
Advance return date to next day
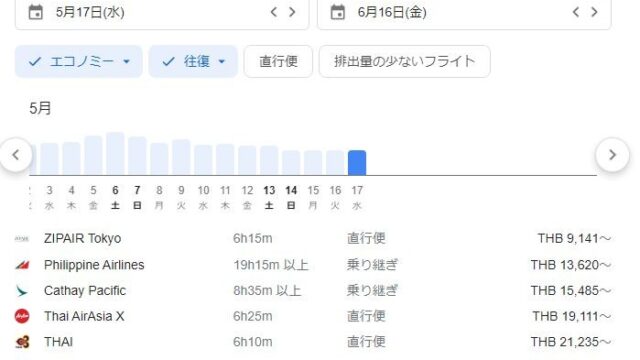594,12
